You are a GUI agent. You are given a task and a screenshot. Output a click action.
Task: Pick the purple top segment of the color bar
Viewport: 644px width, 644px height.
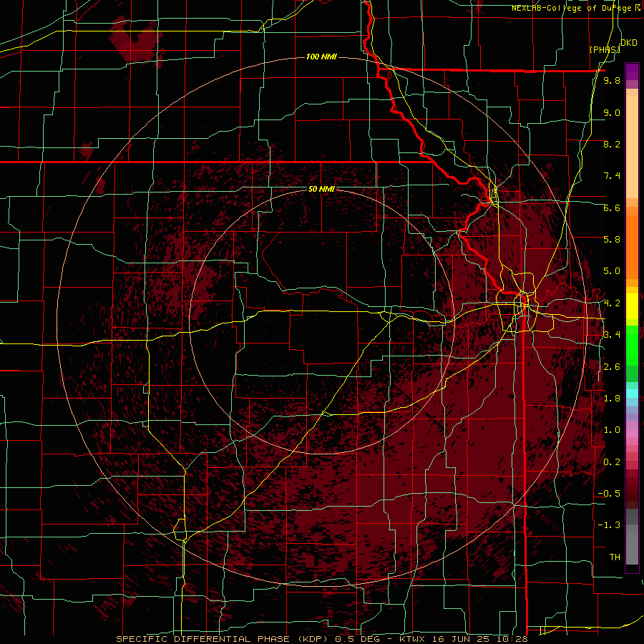pos(632,72)
